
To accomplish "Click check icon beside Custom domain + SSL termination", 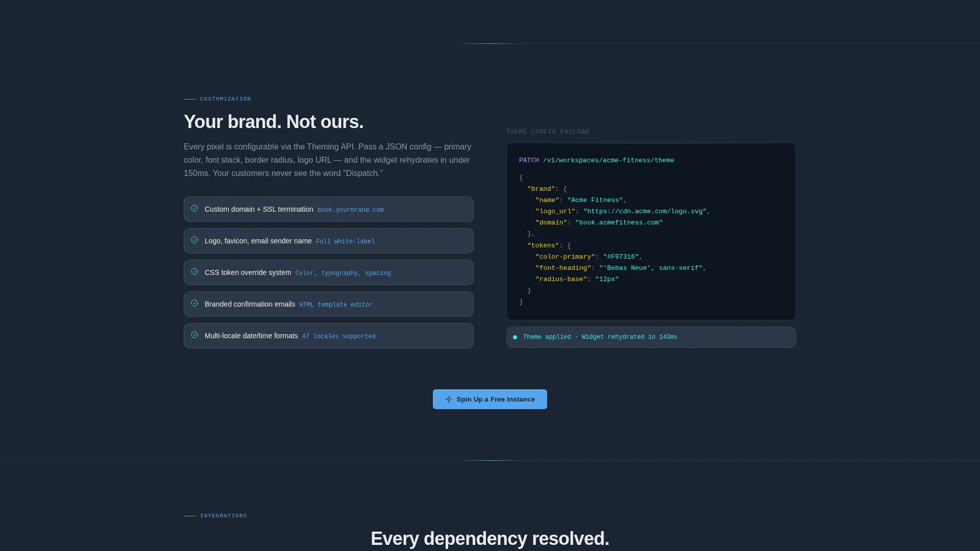I will pyautogui.click(x=194, y=208).
